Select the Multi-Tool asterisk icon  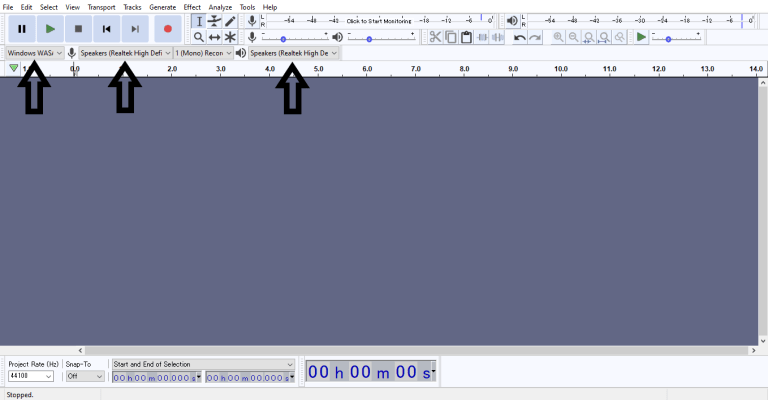[x=230, y=37]
